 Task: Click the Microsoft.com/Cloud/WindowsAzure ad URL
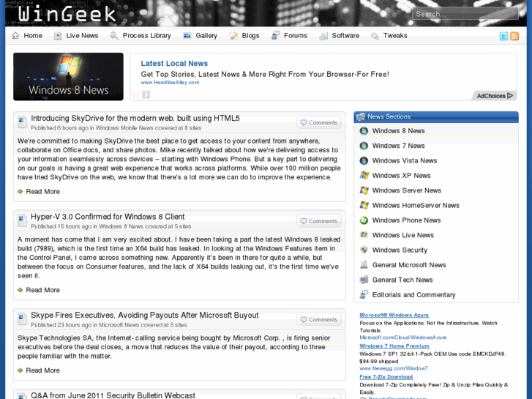[x=403, y=338]
